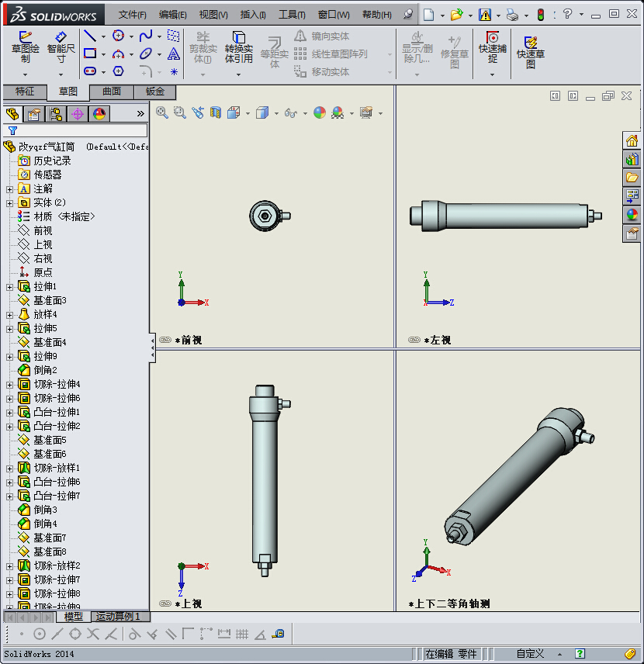644x664 pixels.
Task: Toggle the view link icon beside *左视
Action: click(x=414, y=340)
